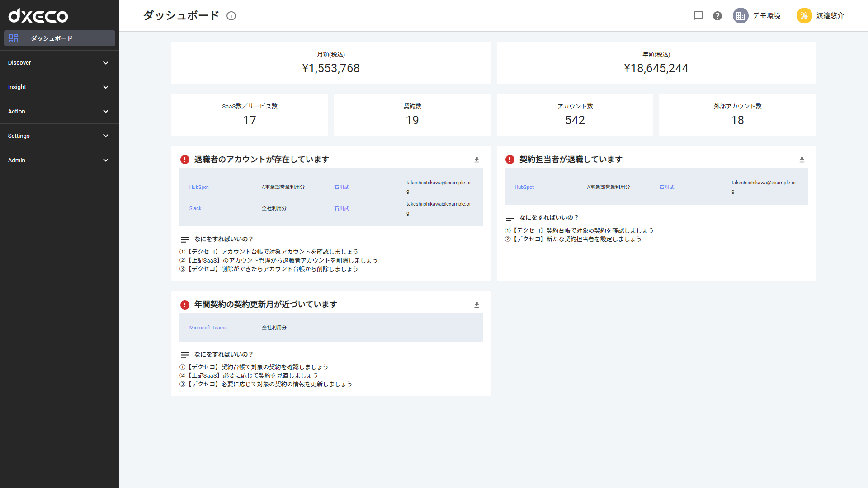Click なにをすればいいの？ heading under 契約担当者 card

[x=549, y=217]
